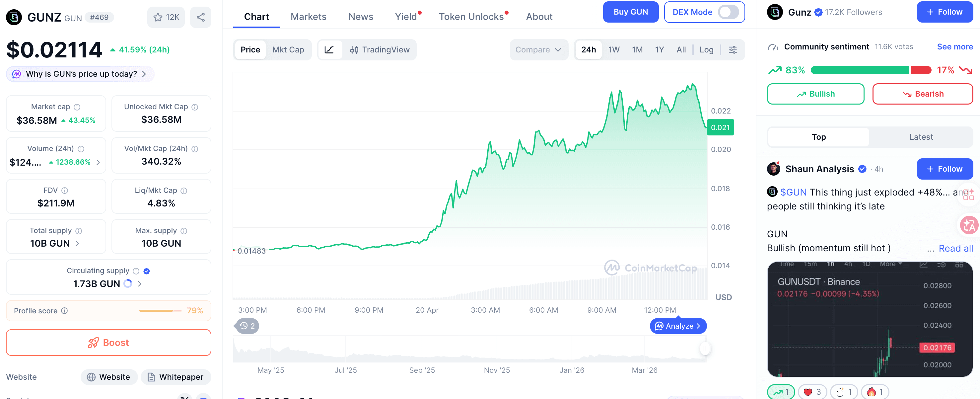Viewport: 980px width, 399px height.
Task: Vote Bullish on community sentiment
Action: 815,94
